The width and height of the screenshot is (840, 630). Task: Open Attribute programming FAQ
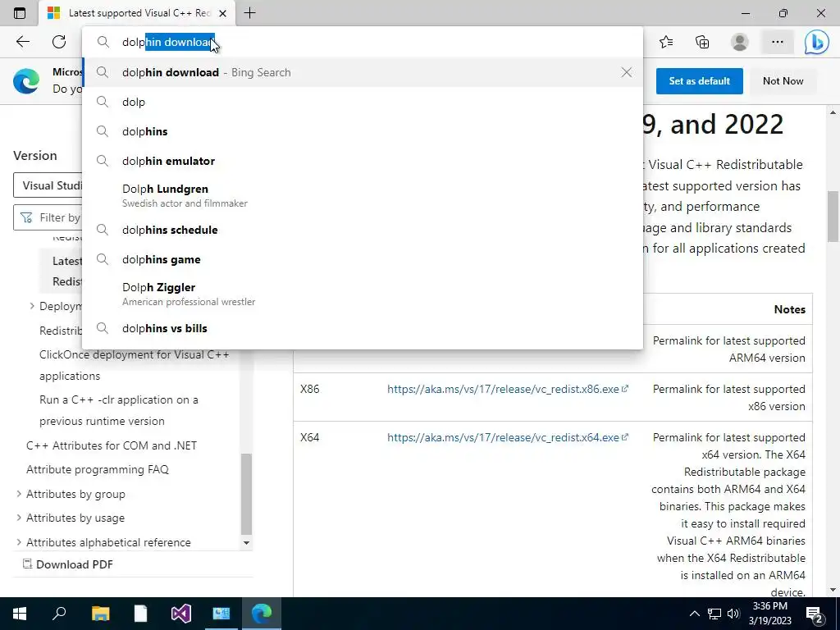coord(98,469)
